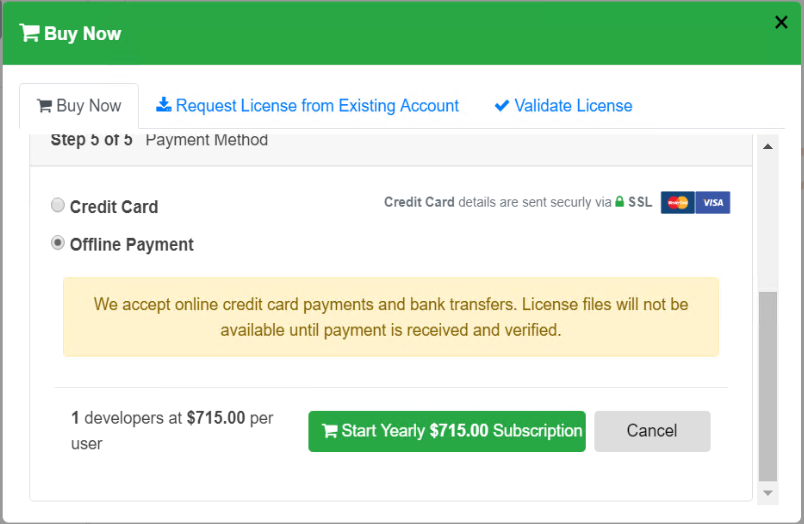Viewport: 804px width, 524px height.
Task: Click the Offline Payment label text
Action: click(x=132, y=245)
